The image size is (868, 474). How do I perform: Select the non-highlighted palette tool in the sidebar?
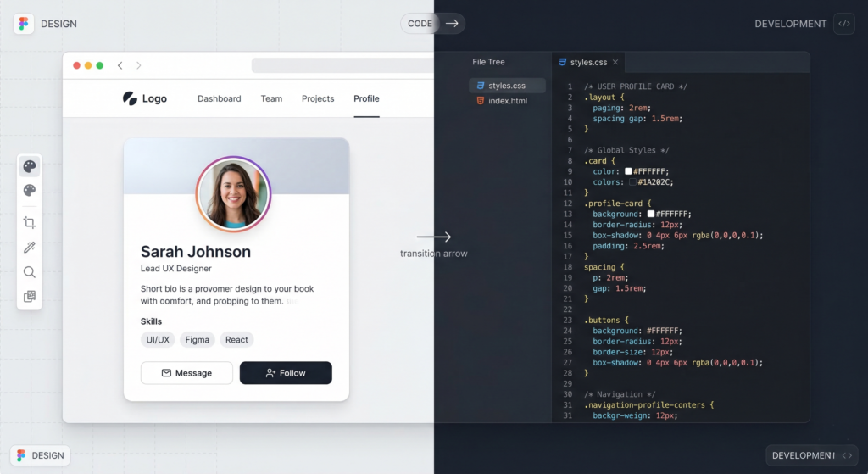point(30,191)
